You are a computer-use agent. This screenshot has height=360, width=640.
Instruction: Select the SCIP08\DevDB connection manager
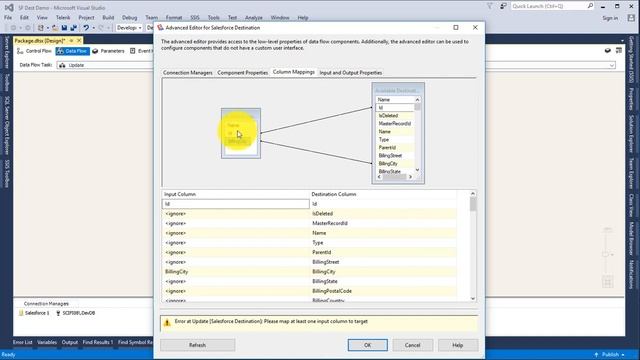pyautogui.click(x=76, y=313)
